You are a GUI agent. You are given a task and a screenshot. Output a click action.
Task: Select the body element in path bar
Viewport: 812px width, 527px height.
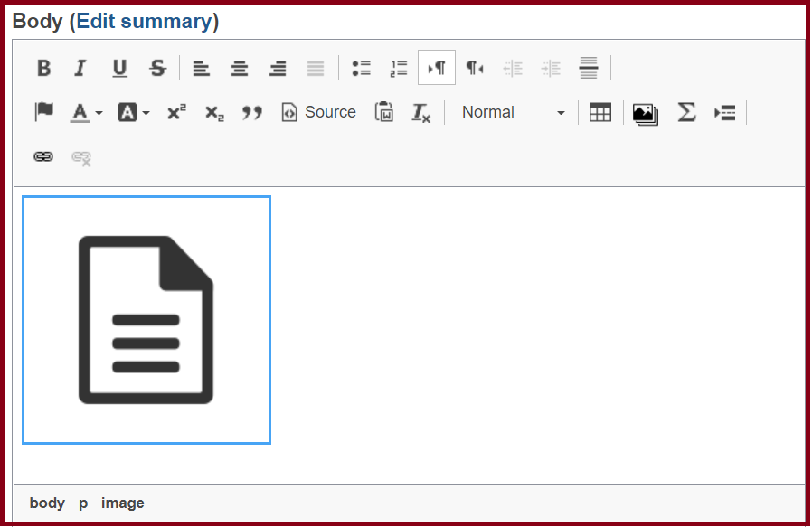[47, 503]
